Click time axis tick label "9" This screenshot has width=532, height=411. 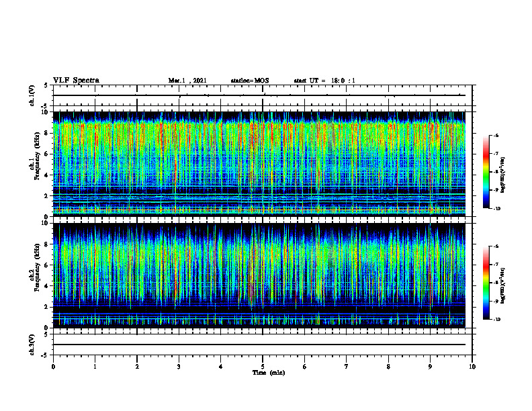(430, 367)
